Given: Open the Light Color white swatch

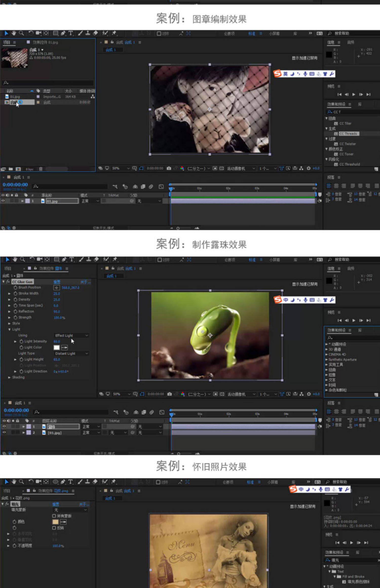Looking at the screenshot, I should (56, 347).
